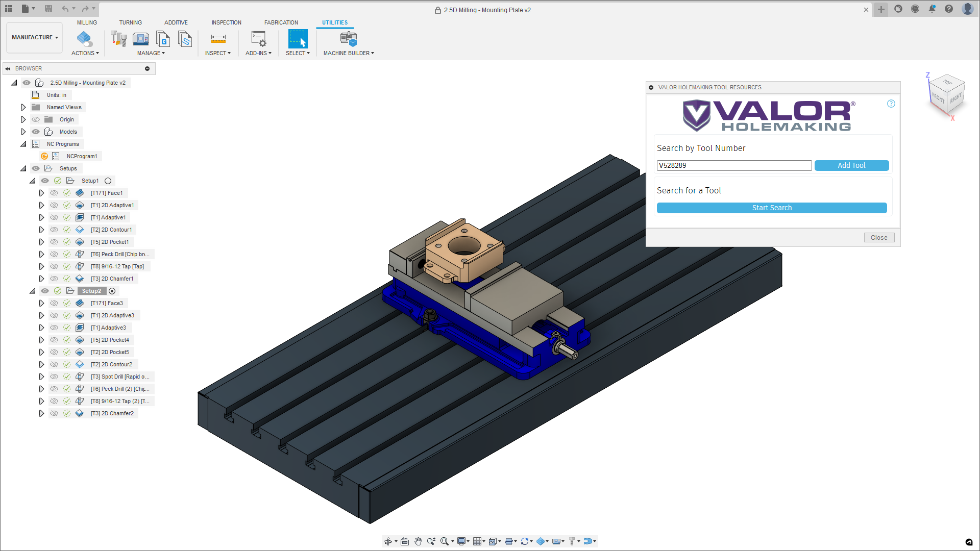
Task: Click the Tool Library icon in Manage
Action: (x=118, y=39)
